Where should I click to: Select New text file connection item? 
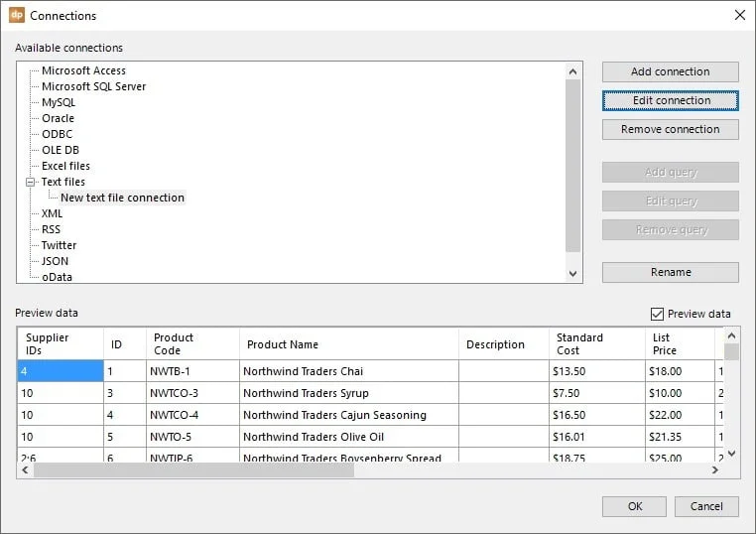(x=122, y=198)
